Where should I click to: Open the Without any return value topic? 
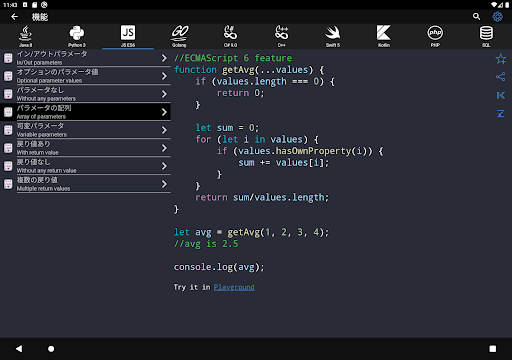(x=85, y=166)
